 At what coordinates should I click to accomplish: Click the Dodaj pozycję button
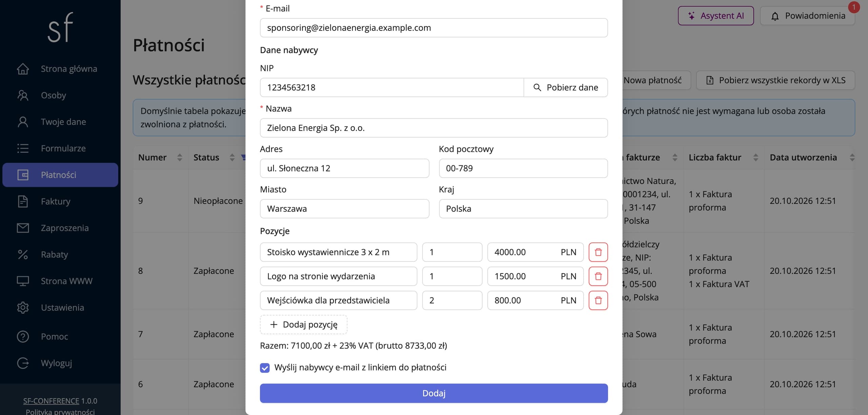[303, 324]
